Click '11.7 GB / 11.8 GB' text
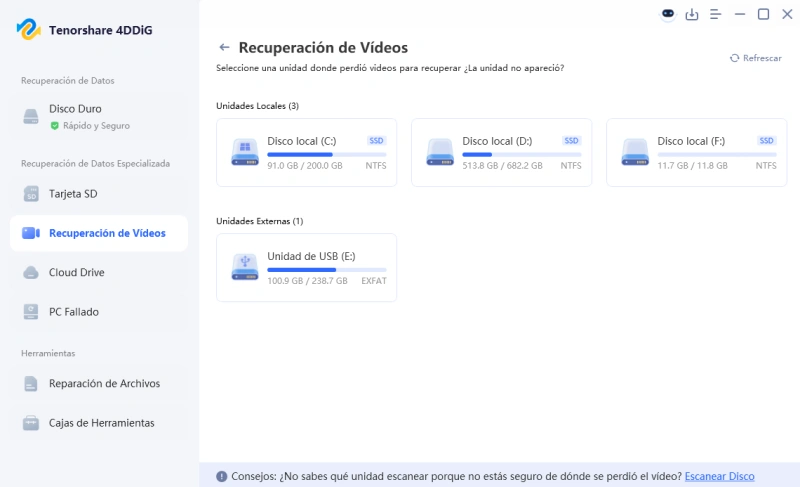 692,166
